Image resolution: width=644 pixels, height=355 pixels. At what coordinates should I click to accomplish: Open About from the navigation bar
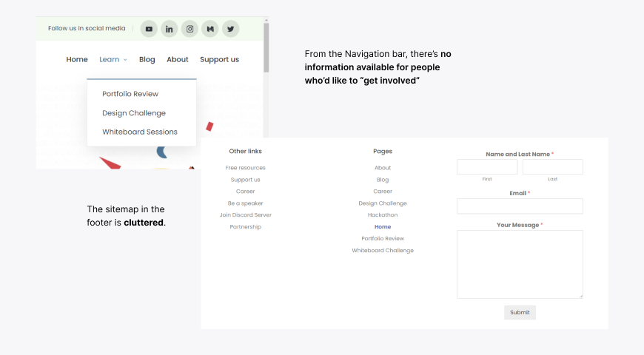(178, 59)
